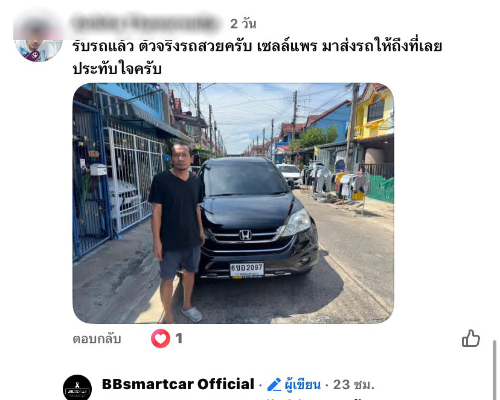This screenshot has height=400, width=500.
Task: Click the ผู้เขียน author badge
Action: tap(302, 385)
